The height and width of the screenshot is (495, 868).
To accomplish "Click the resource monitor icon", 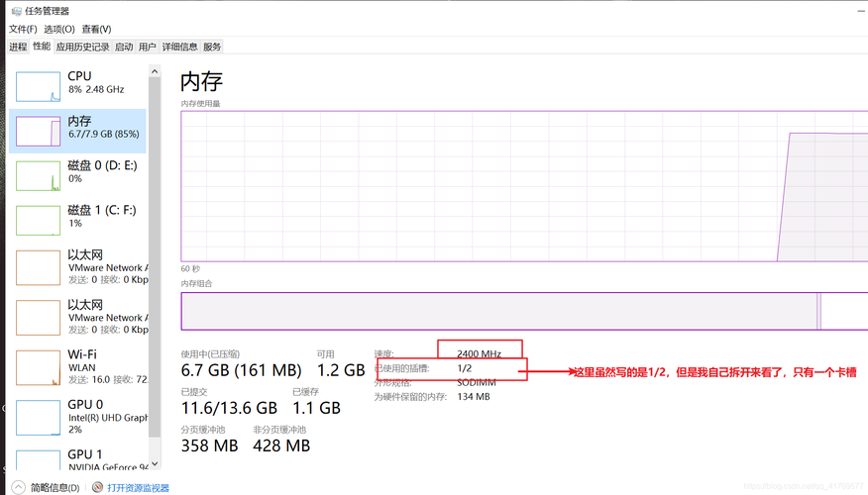I will [97, 487].
